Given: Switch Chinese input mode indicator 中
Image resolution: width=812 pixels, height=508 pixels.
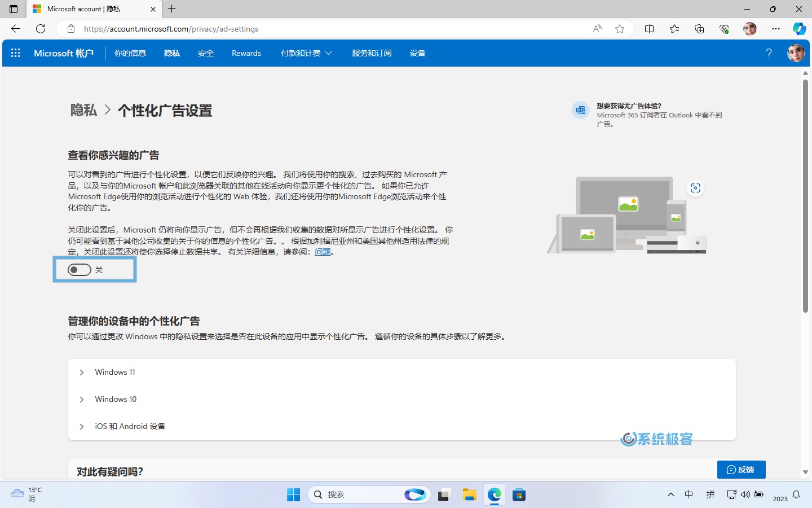Looking at the screenshot, I should coord(689,494).
